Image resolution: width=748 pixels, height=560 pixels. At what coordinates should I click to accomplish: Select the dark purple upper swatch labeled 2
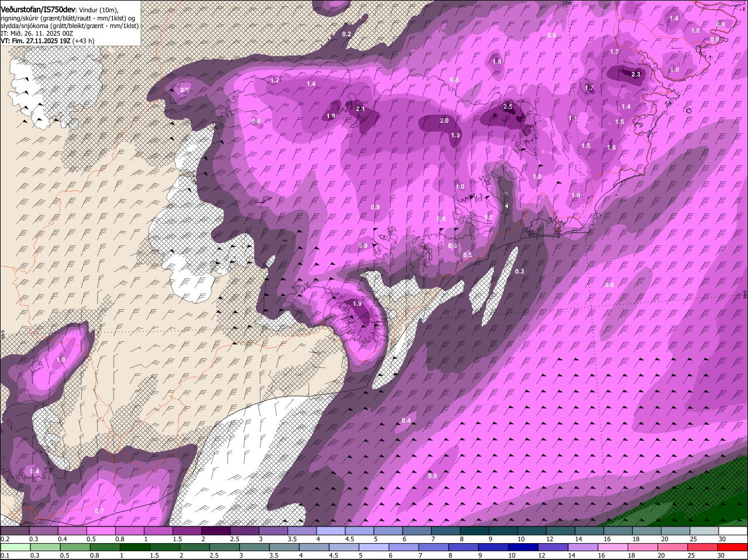click(216, 531)
